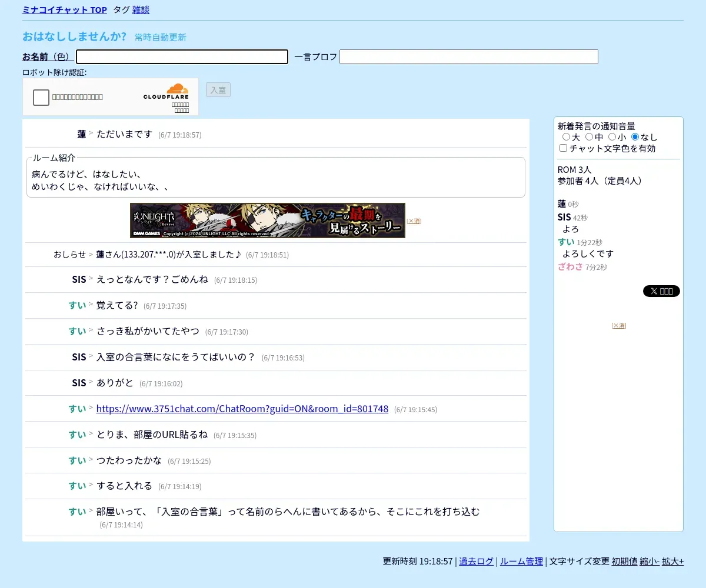Open the UNLIGHT banner advertisement
This screenshot has width=706, height=588.
268,220
